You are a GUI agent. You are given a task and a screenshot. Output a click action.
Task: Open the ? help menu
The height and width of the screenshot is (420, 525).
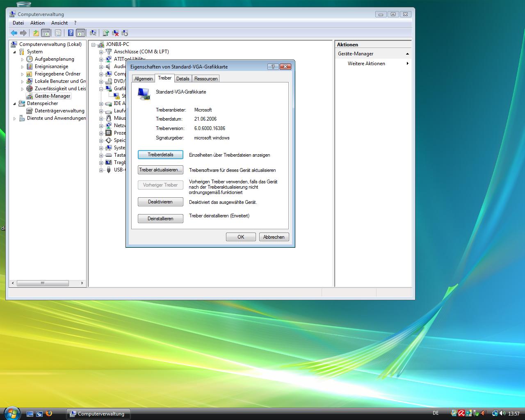(x=75, y=23)
